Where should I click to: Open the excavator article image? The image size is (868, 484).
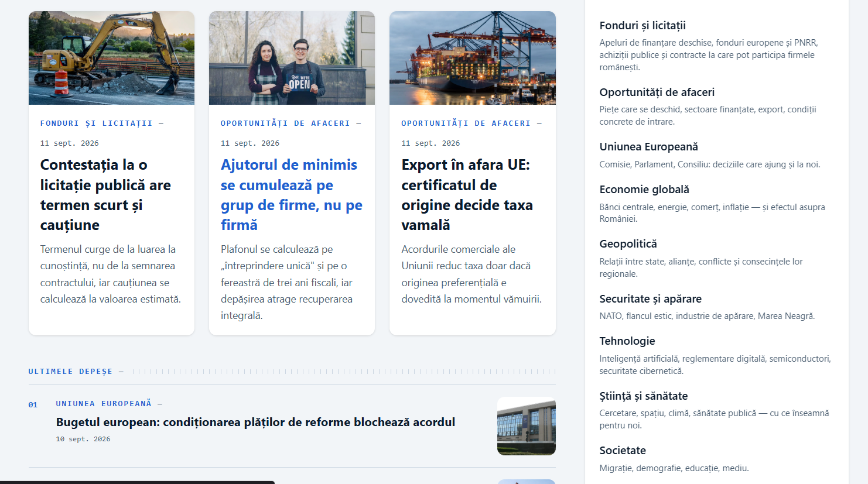click(111, 58)
